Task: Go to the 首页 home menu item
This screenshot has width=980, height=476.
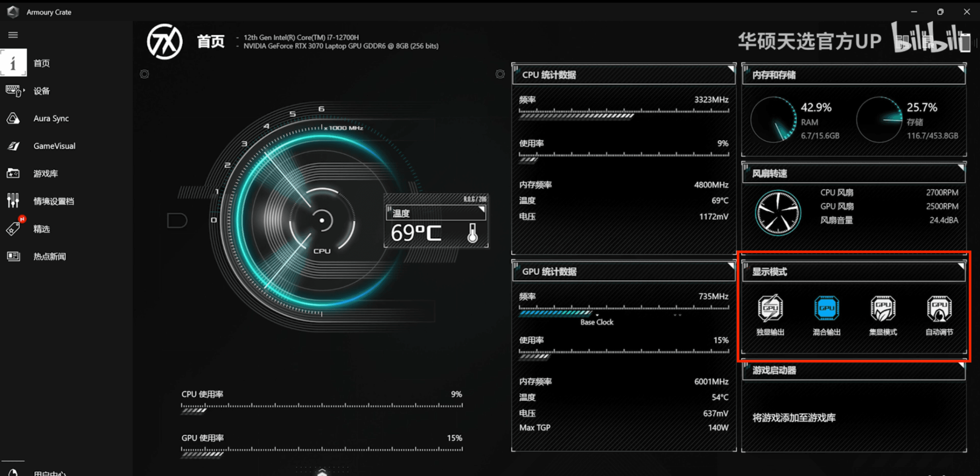Action: [41, 63]
